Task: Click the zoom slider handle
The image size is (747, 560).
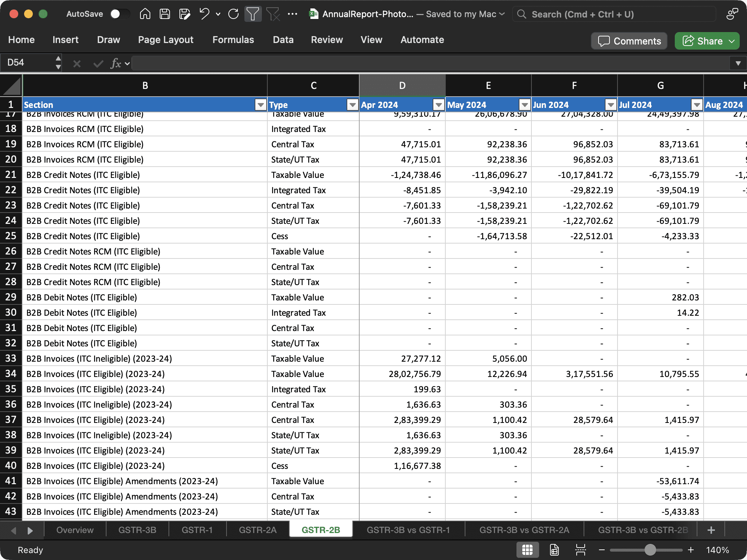Action: [650, 550]
